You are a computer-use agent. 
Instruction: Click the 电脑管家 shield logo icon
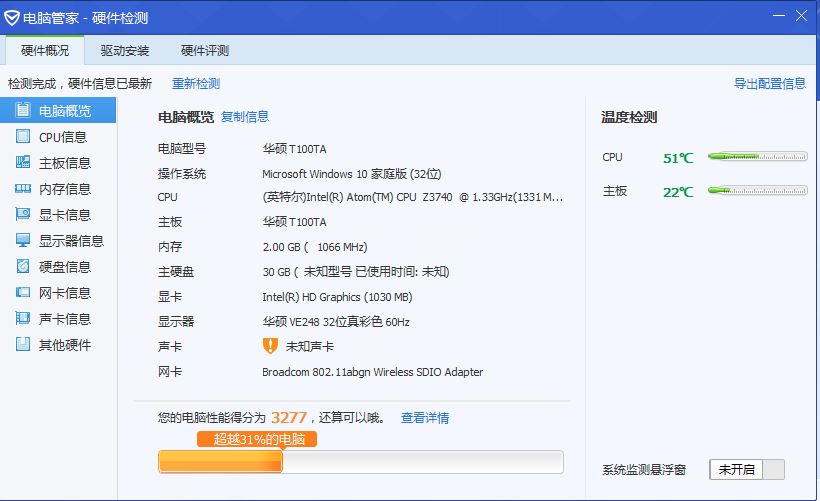(12, 18)
